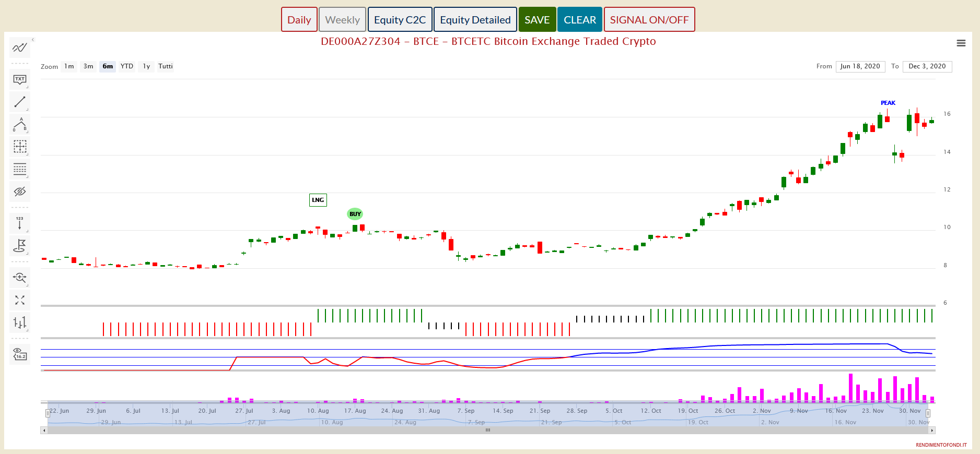Select the zoom change tool

20,278
